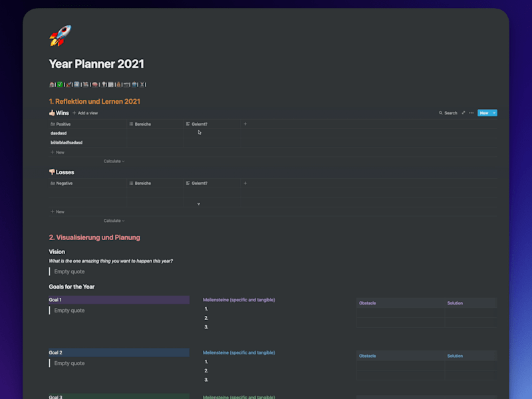
Task: Open the 'dasdasd' row
Action: click(x=59, y=134)
